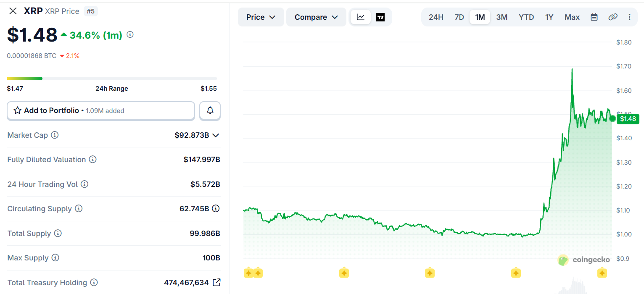644x294 pixels.
Task: Click the 1.09M added text
Action: click(x=105, y=111)
